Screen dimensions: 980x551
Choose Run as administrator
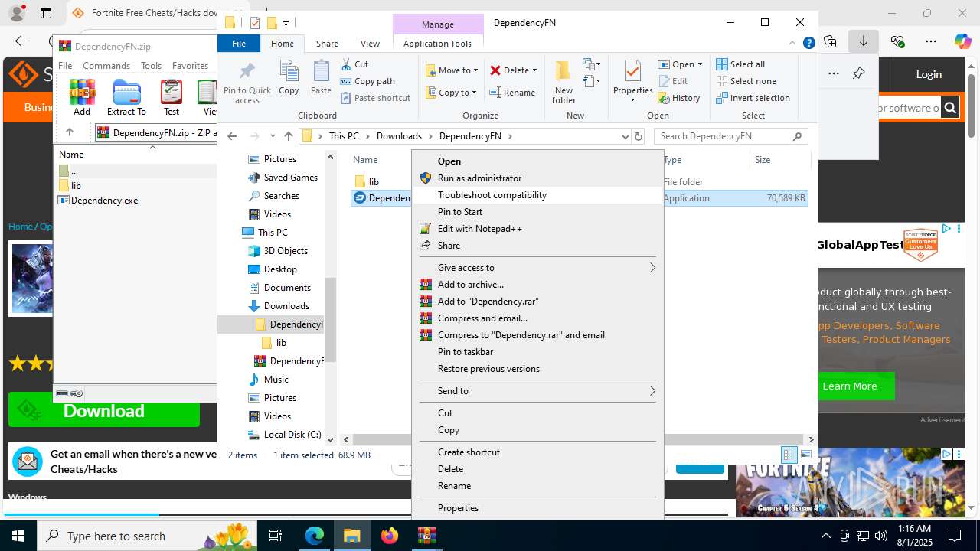coord(537,178)
